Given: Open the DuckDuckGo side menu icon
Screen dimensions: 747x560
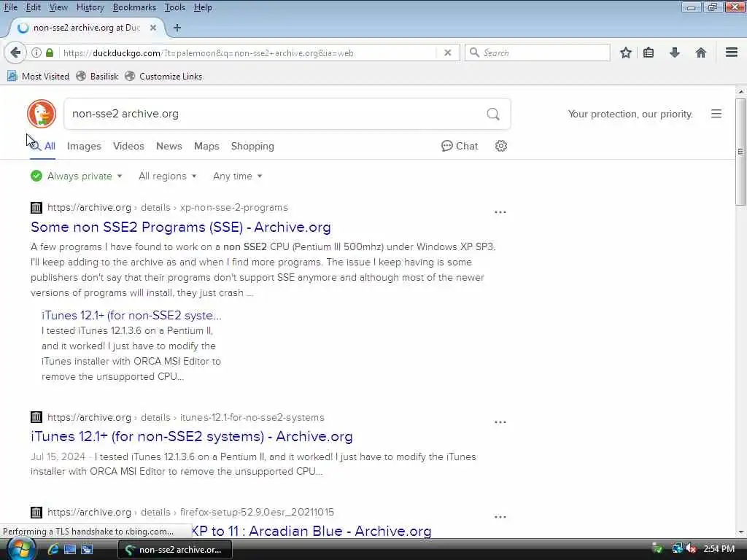Looking at the screenshot, I should [716, 114].
